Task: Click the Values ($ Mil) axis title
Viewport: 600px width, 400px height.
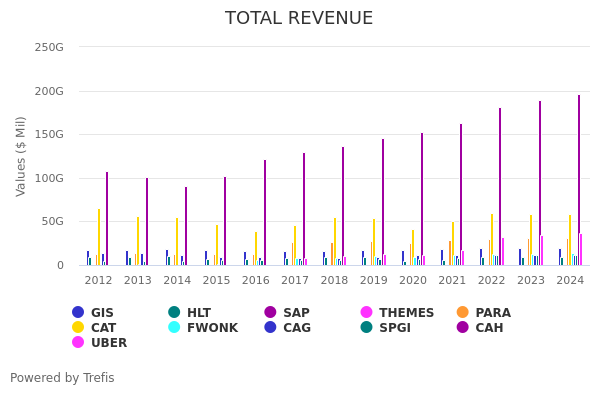Action: [22, 156]
